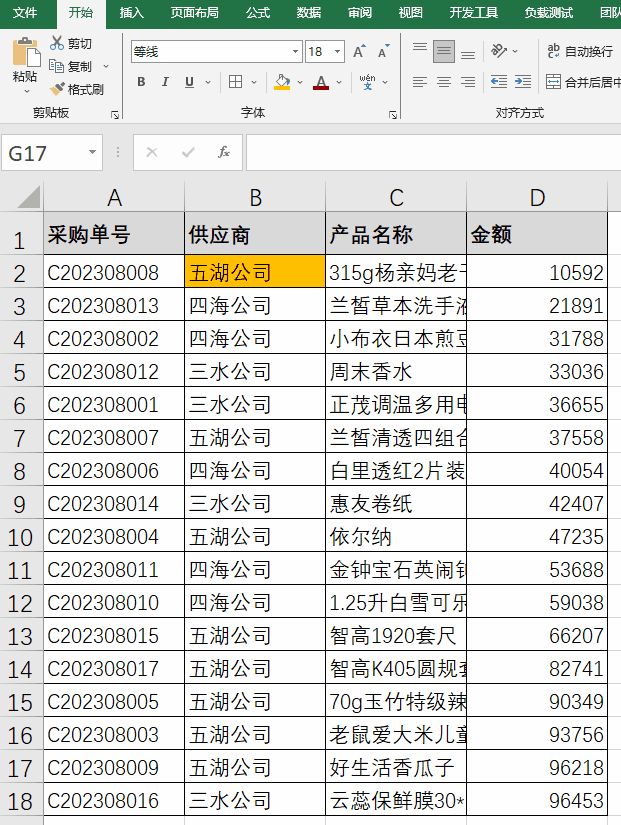Open fill color dropdown arrow
The height and width of the screenshot is (825, 621).
[x=299, y=82]
